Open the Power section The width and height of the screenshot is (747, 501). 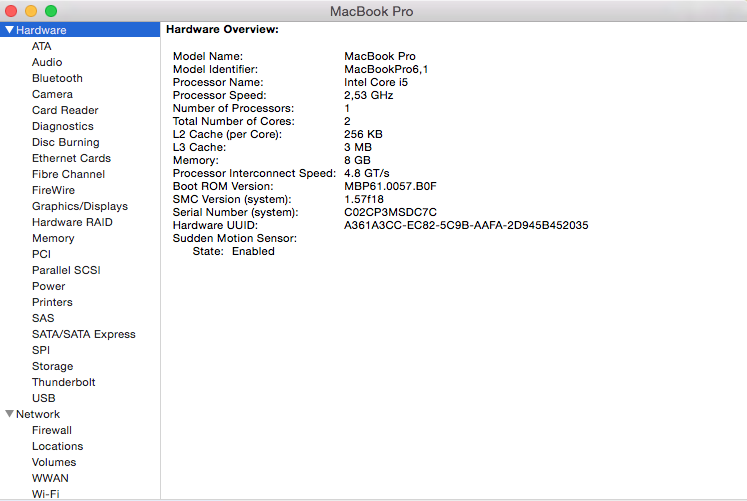point(49,286)
